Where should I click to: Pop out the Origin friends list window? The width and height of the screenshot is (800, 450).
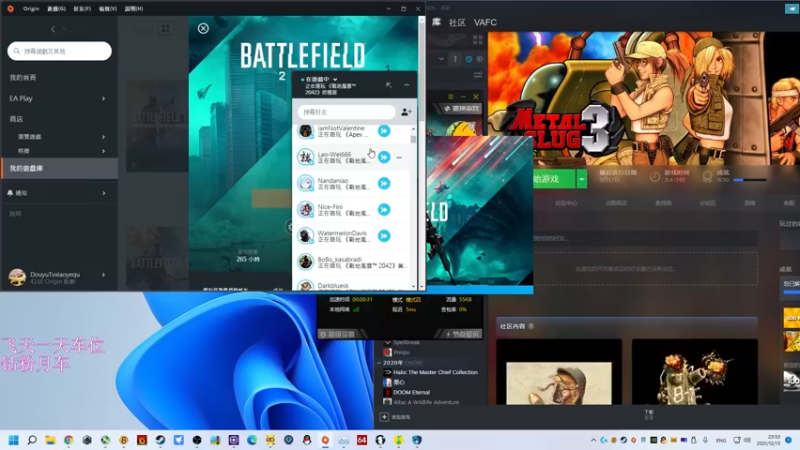click(389, 85)
